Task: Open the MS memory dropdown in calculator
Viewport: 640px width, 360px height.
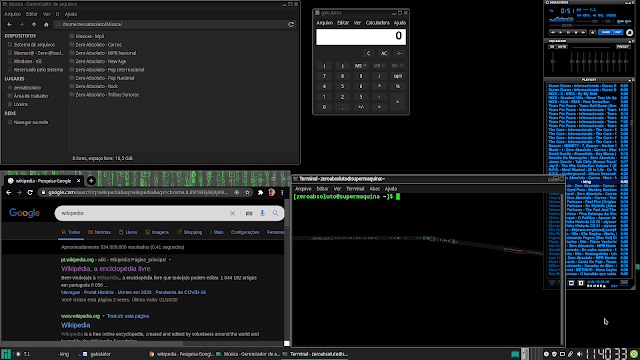Action: tap(360, 65)
